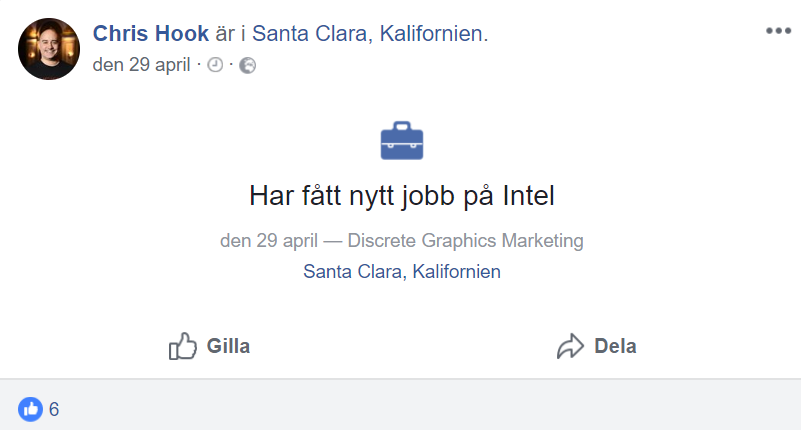Open Santa Clara, Kalifornien link below job title

tap(402, 271)
